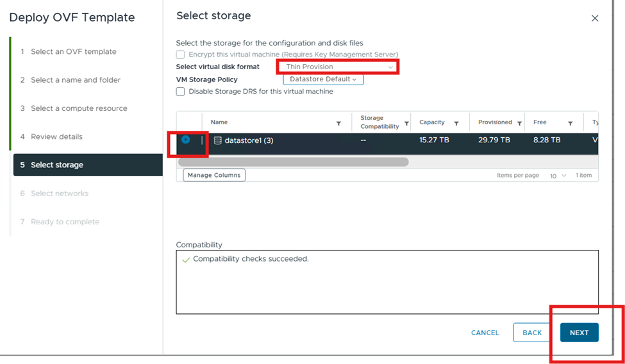The width and height of the screenshot is (625, 364).
Task: Enable Disable Storage DRS checkbox
Action: click(x=181, y=92)
